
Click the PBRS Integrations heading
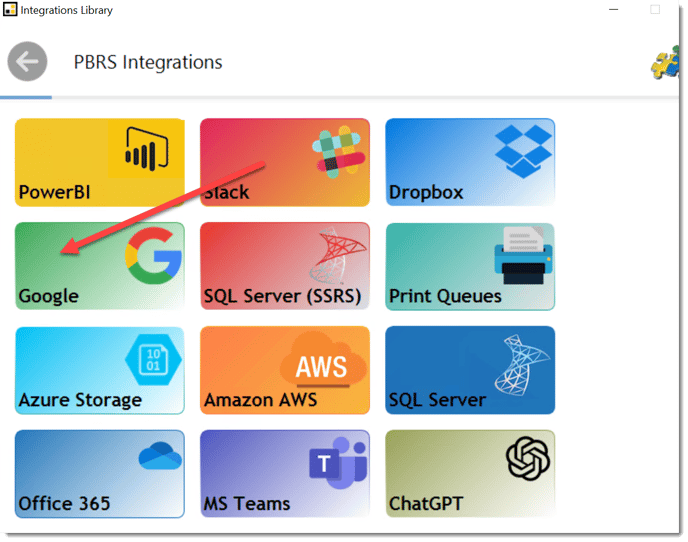[x=148, y=62]
